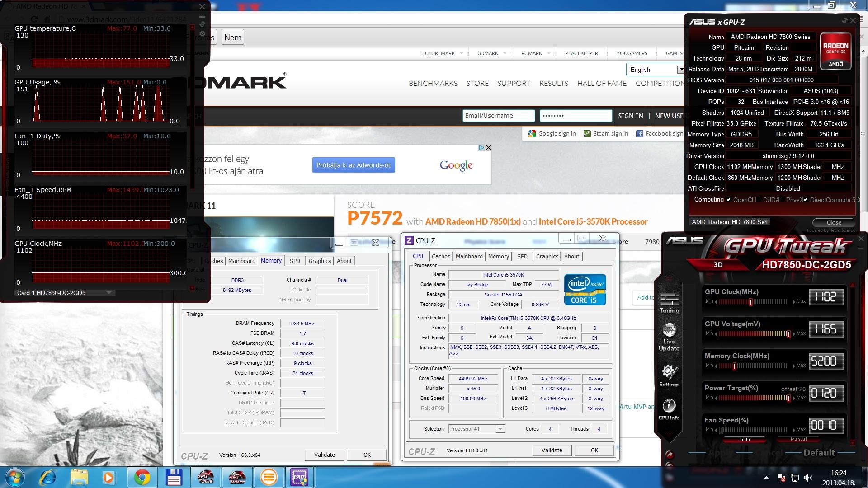This screenshot has width=868, height=488.
Task: Click Default in GPU Tweak
Action: coord(819,453)
